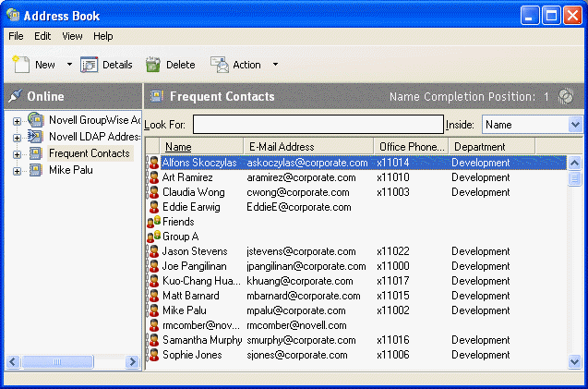The height and width of the screenshot is (389, 588).
Task: Click the Frequent Contacts book icon in tree
Action: click(36, 153)
